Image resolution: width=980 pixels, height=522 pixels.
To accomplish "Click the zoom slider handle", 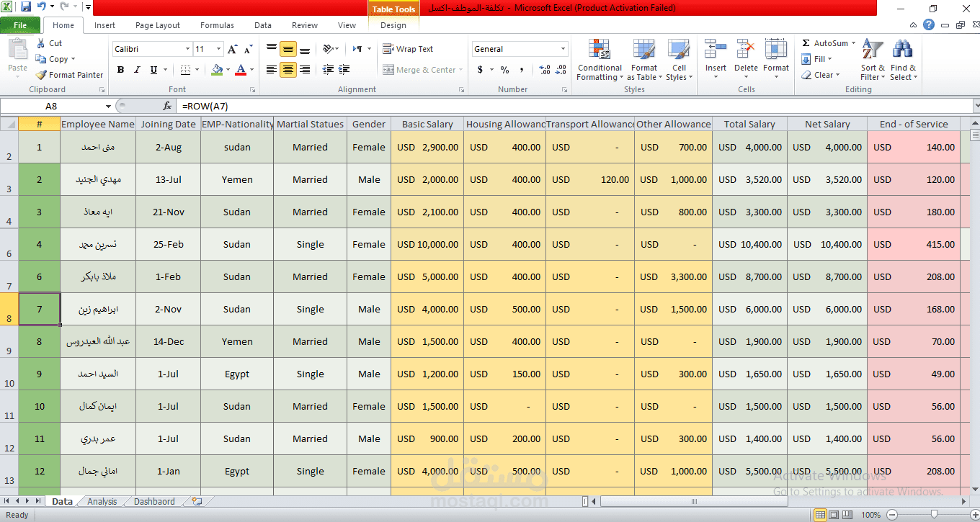I will (x=934, y=515).
